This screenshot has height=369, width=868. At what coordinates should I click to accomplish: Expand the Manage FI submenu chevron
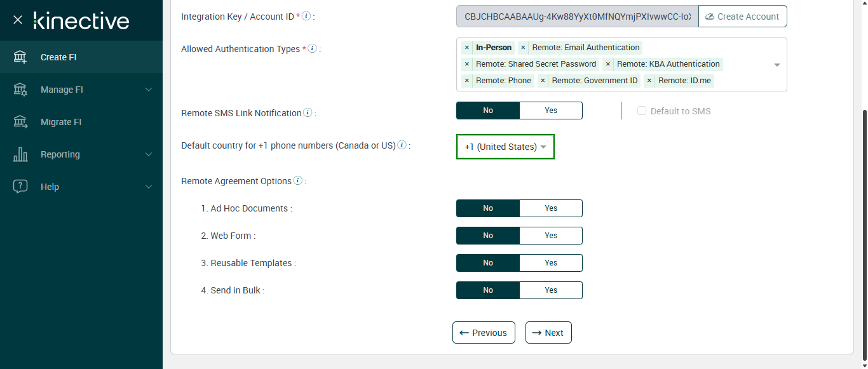149,90
